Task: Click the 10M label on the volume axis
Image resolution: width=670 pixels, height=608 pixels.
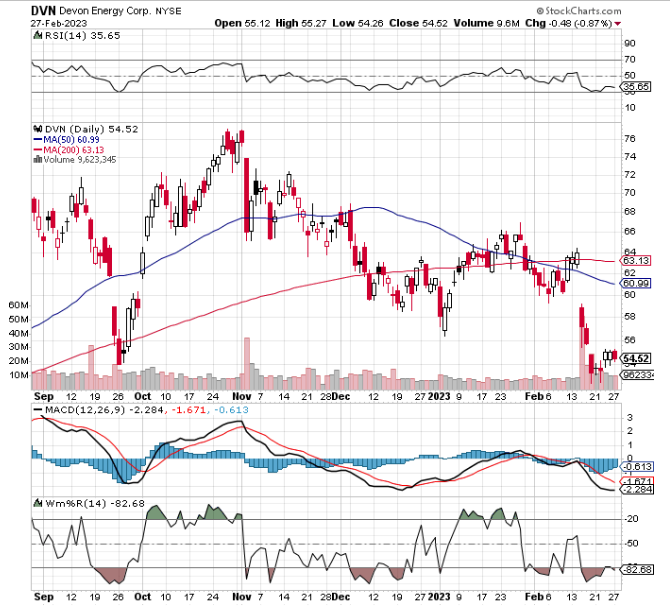Action: click(19, 375)
